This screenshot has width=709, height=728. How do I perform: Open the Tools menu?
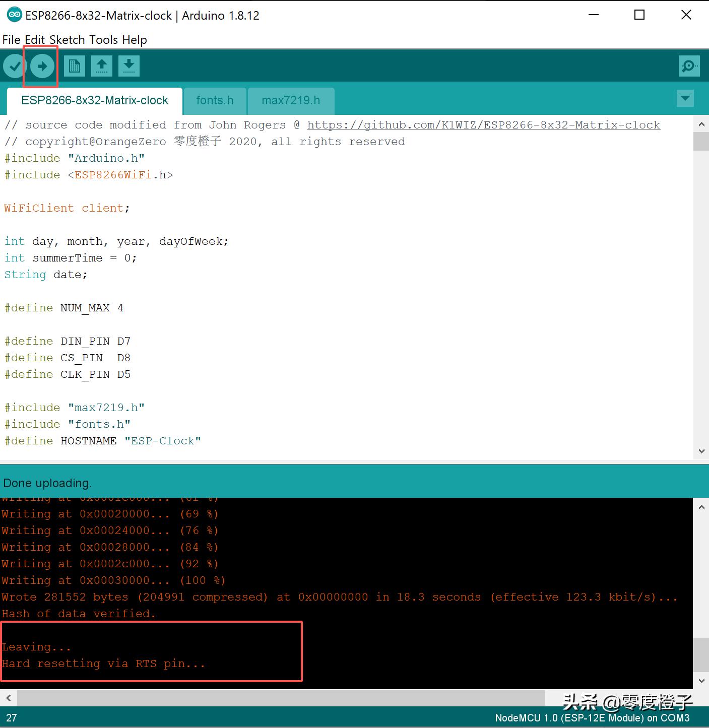(x=104, y=39)
